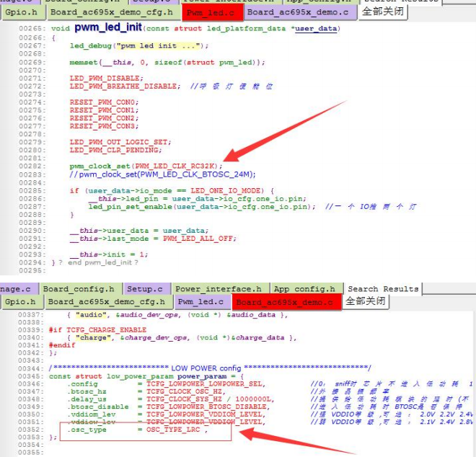Open the nage.c tab
The width and height of the screenshot is (476, 457).
click(18, 289)
